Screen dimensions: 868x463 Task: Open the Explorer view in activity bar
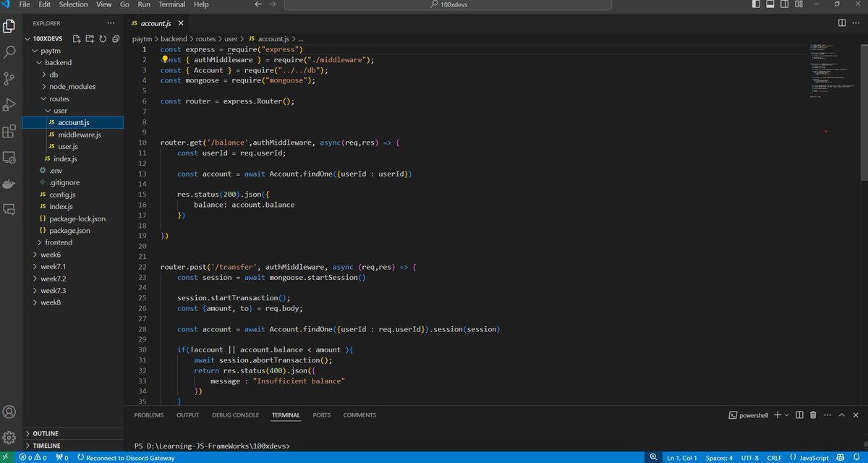(x=9, y=27)
